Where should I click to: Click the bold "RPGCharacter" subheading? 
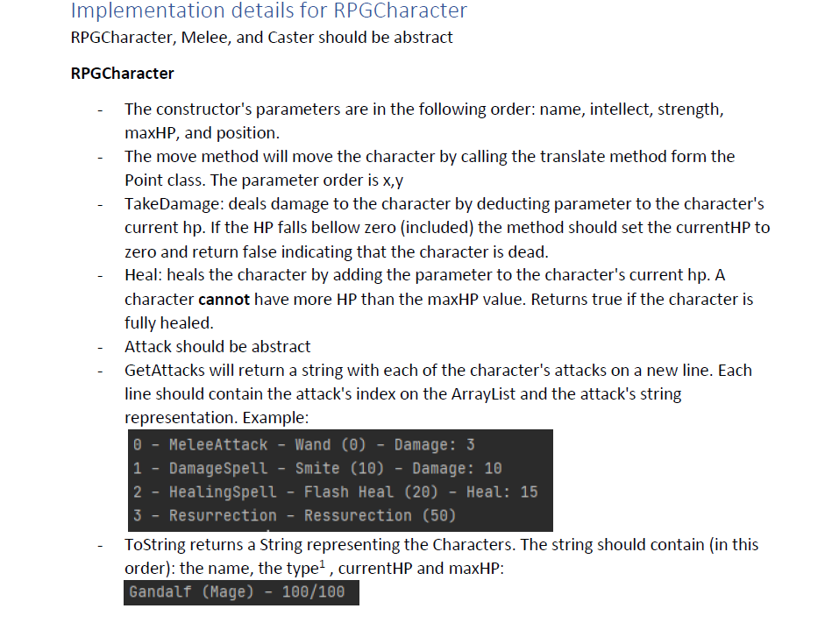pos(122,74)
